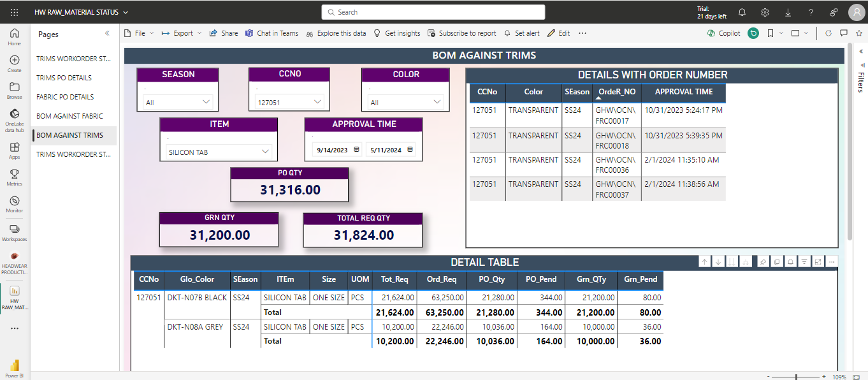868x380 pixels.
Task: Click the Edit button in toolbar
Action: click(558, 33)
